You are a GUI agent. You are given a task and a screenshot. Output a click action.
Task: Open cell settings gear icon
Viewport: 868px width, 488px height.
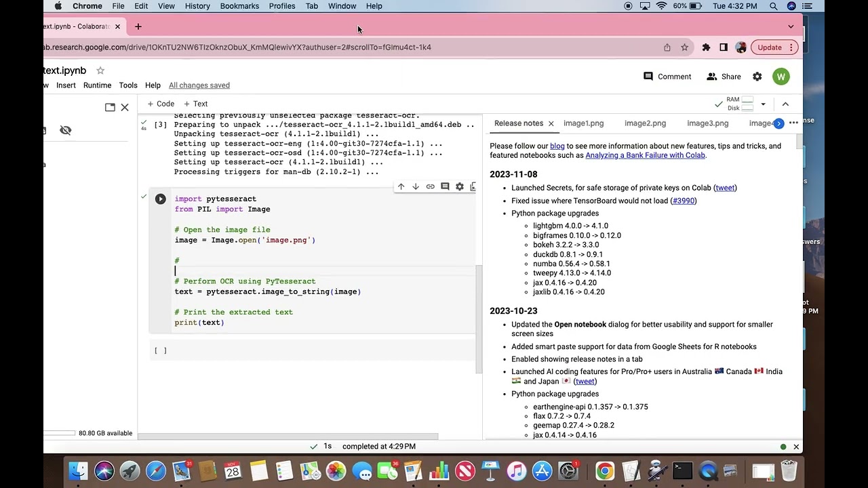click(460, 186)
